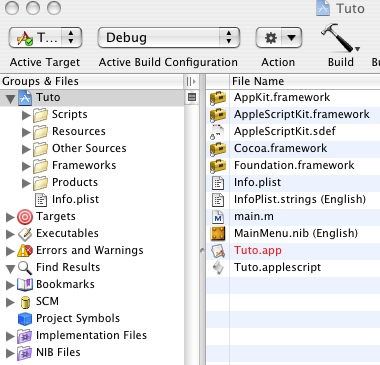Expand the Executables group
Image resolution: width=380 pixels, height=365 pixels.
click(10, 234)
